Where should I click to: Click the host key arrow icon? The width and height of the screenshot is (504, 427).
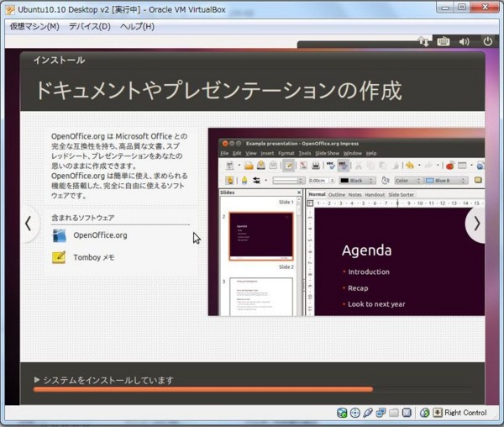(x=438, y=413)
